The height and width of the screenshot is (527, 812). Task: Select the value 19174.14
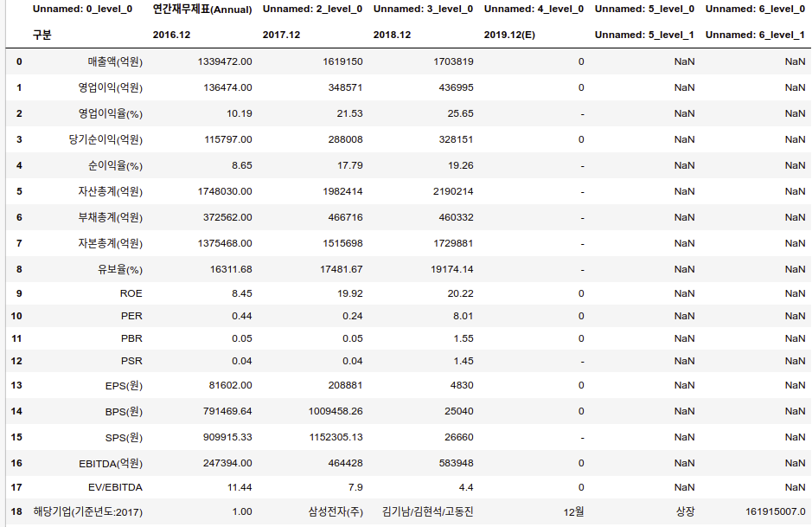pyautogui.click(x=452, y=269)
